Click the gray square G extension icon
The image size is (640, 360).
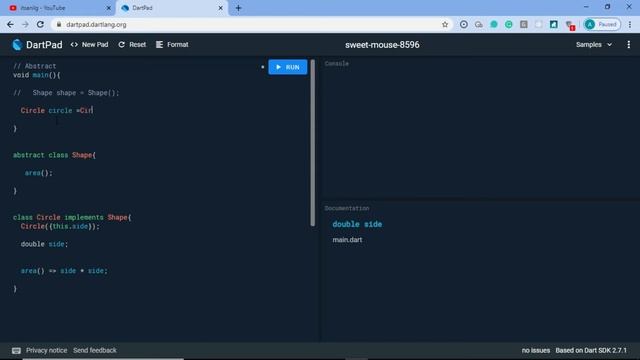tap(524, 24)
